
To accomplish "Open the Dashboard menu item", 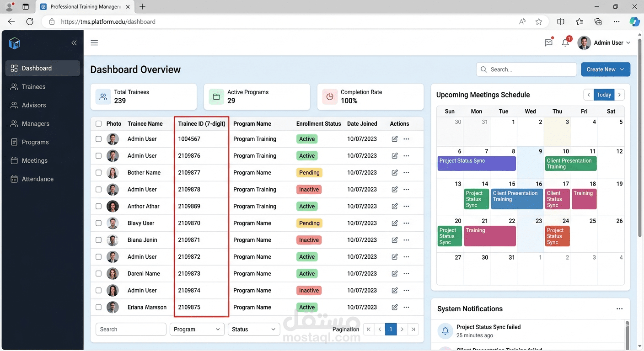I will click(43, 68).
